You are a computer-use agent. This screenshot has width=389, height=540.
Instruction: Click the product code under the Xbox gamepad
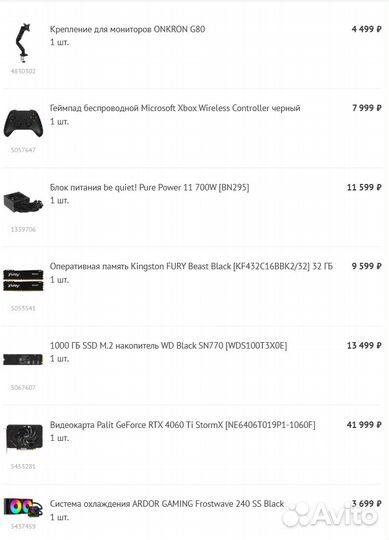pyautogui.click(x=23, y=150)
